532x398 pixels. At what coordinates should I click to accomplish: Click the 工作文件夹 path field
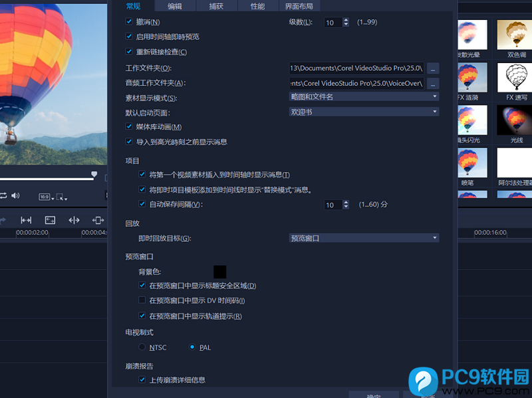pyautogui.click(x=356, y=68)
